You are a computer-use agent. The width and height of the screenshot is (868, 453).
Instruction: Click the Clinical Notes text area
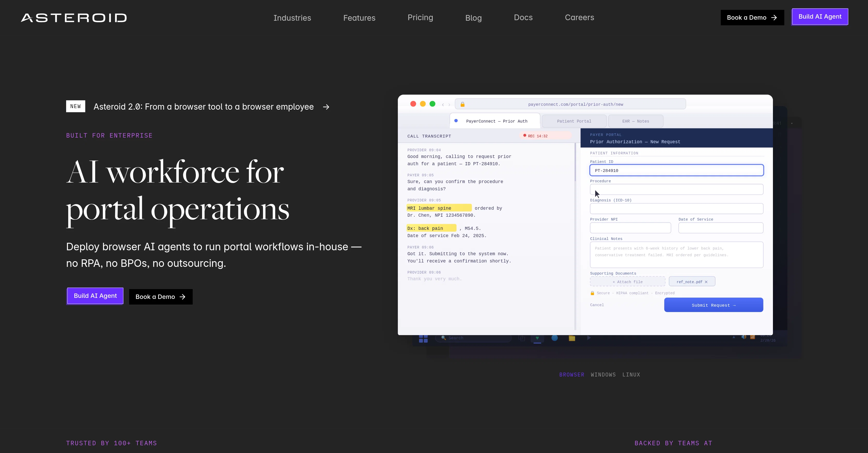[x=677, y=255]
